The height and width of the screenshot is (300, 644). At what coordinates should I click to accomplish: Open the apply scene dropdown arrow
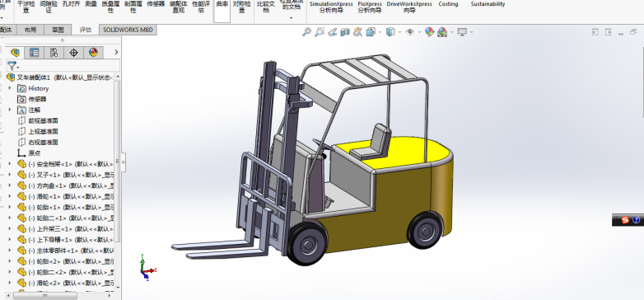452,31
